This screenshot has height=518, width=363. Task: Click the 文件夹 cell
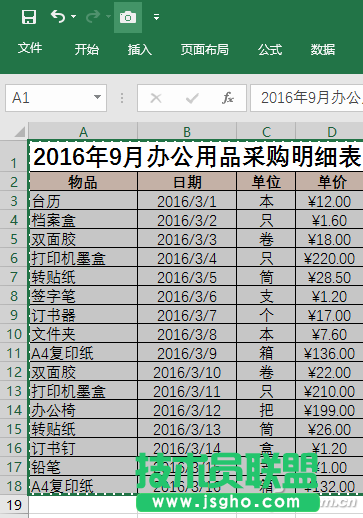(x=83, y=334)
